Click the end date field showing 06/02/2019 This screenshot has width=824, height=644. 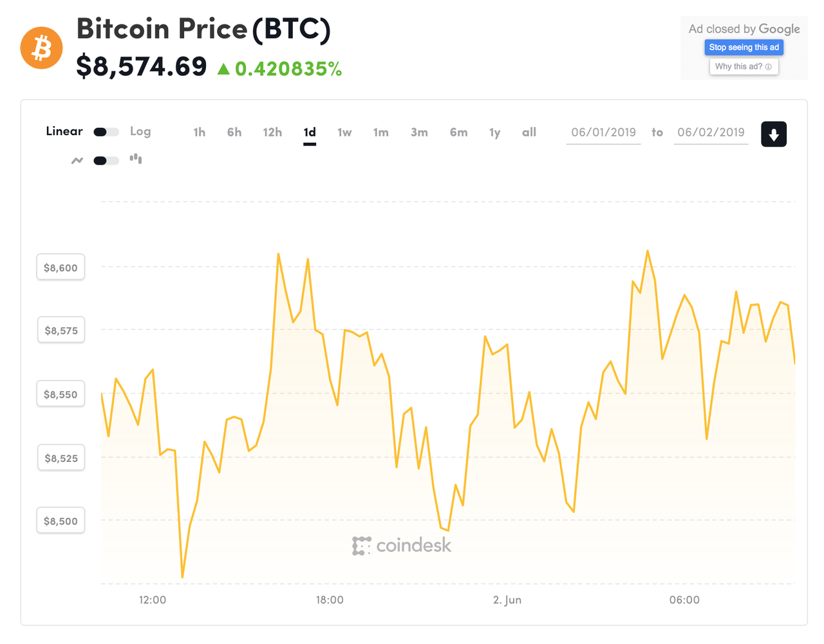tap(711, 133)
